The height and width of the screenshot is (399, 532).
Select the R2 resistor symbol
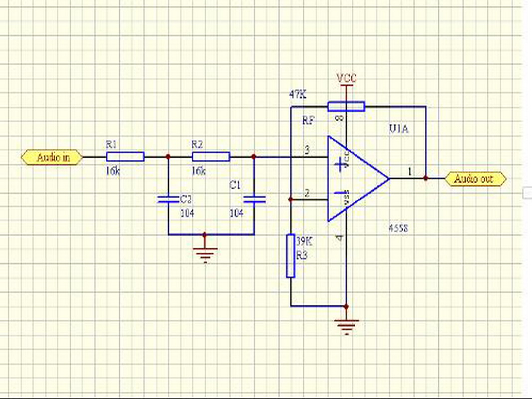tap(211, 157)
